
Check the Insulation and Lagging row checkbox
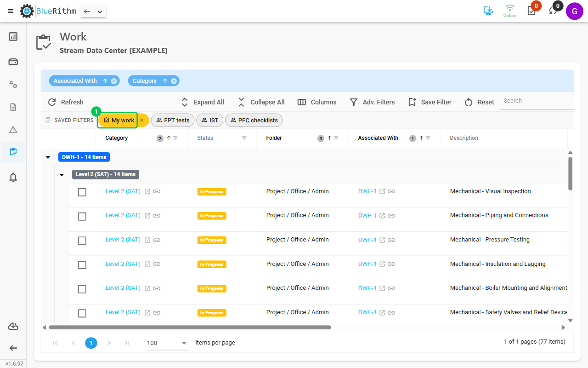(x=82, y=265)
